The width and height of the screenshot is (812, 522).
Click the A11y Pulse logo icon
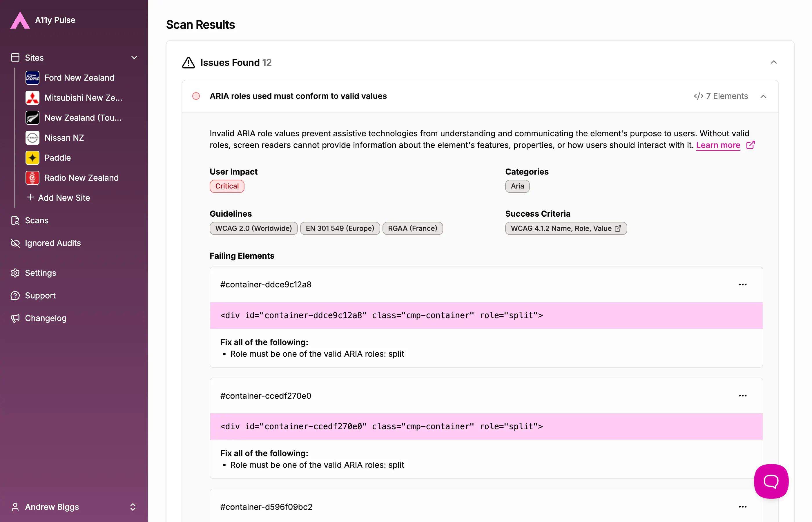20,20
